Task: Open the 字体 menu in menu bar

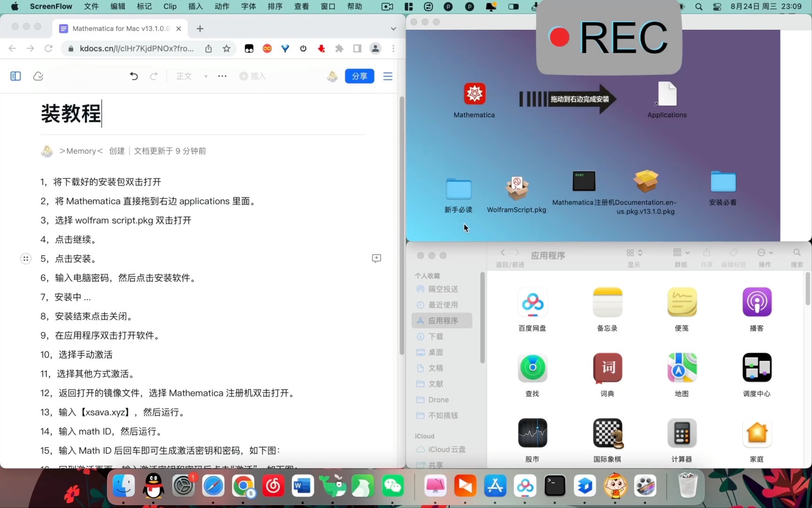Action: [x=249, y=6]
